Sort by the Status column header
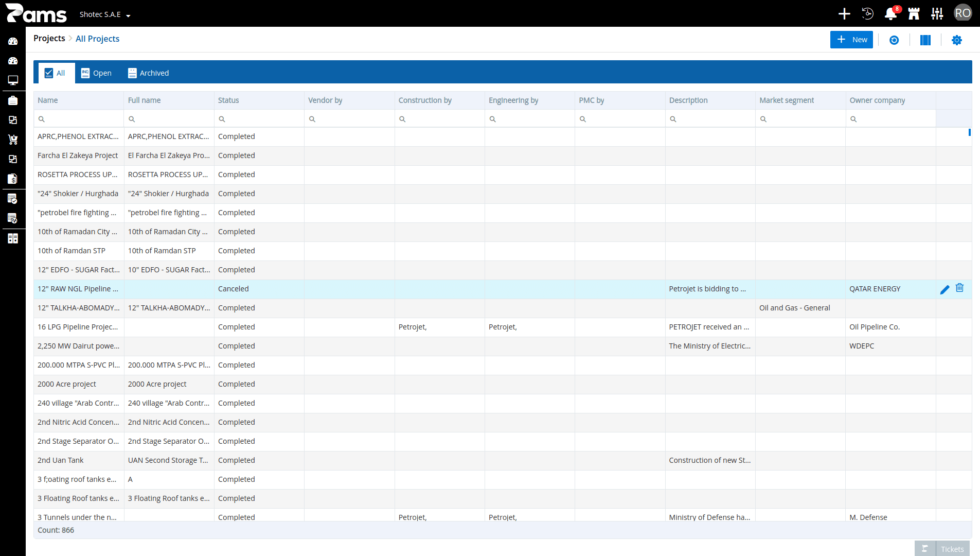This screenshot has width=980, height=556. click(259, 100)
